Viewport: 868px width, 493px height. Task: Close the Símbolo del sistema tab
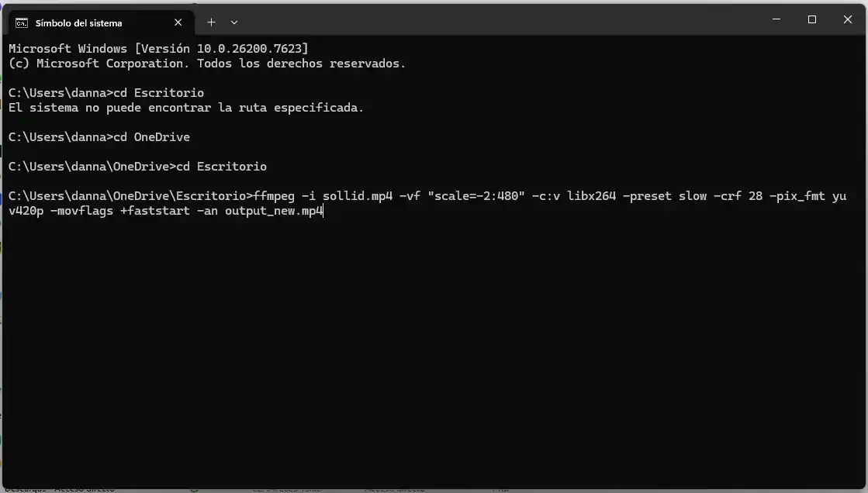178,22
